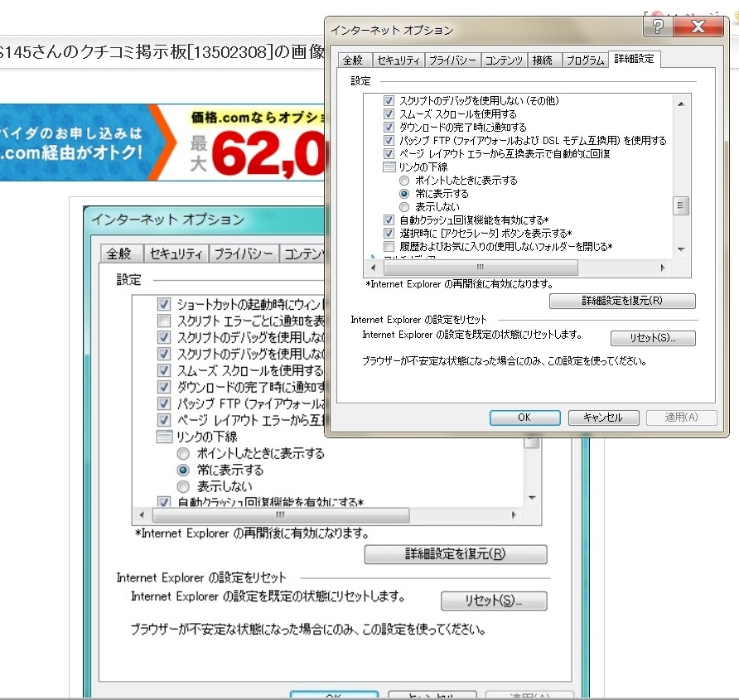739x700 pixels.
Task: Click vertical scrollbar thumb in front settings list
Action: [x=681, y=205]
